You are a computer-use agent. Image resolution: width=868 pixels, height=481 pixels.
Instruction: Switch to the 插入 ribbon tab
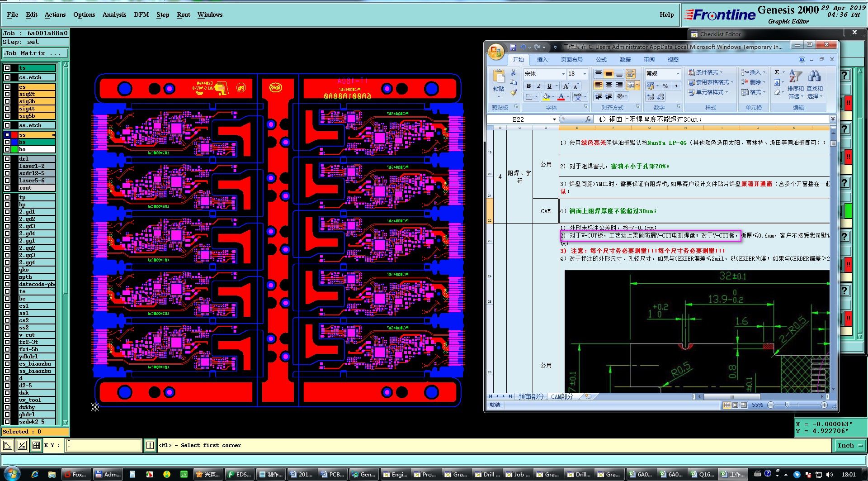[542, 60]
